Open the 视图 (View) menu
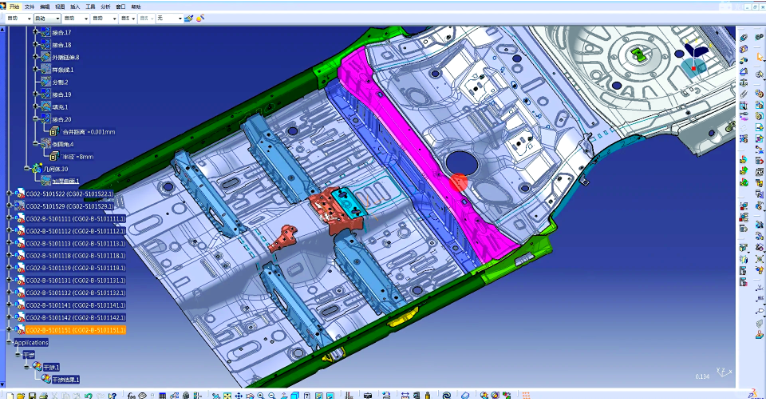 [x=60, y=7]
